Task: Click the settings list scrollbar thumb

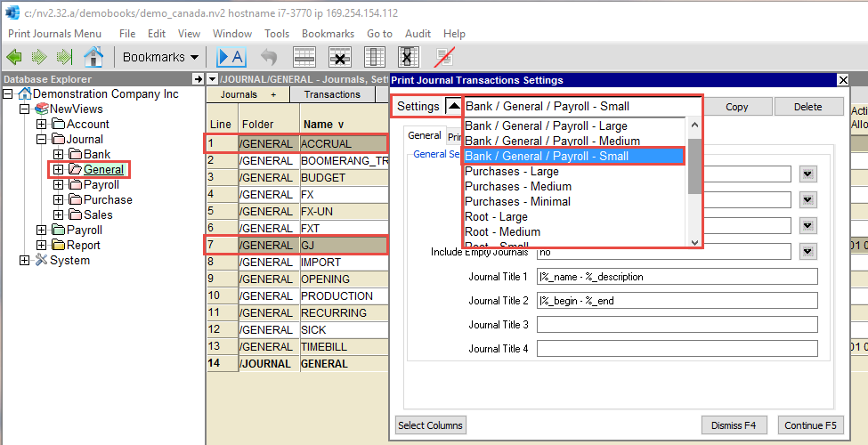Action: (x=694, y=165)
